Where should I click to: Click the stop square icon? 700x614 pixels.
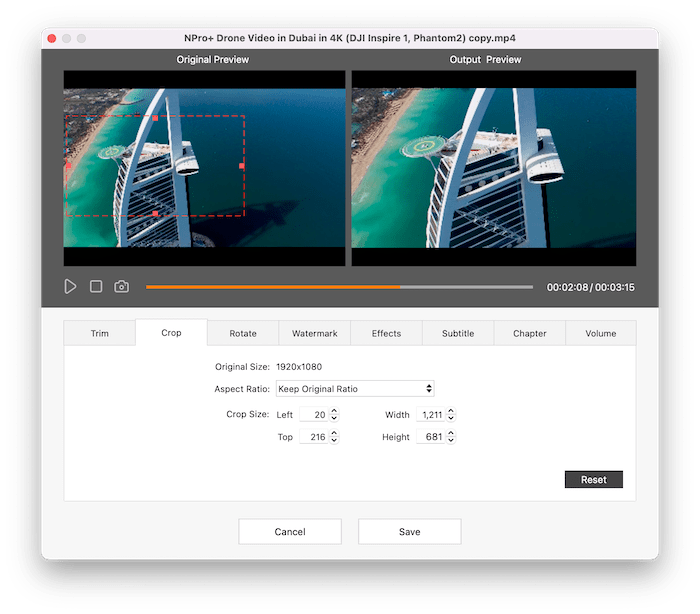click(96, 287)
